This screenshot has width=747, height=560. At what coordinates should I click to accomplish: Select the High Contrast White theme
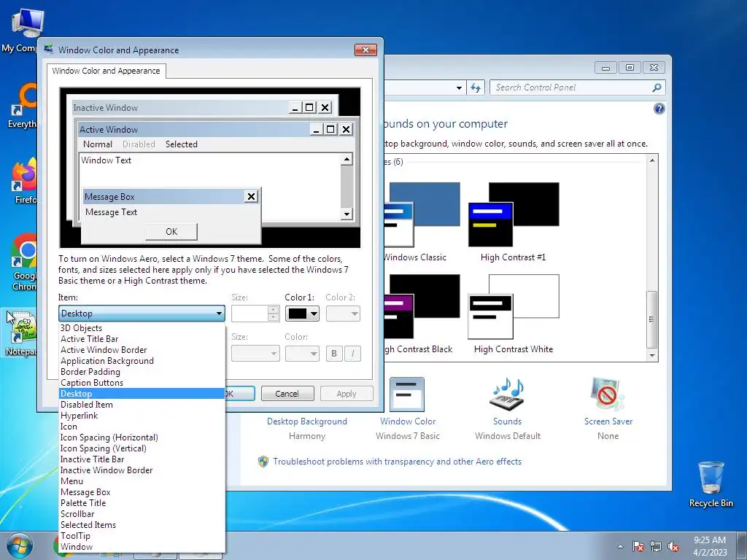point(513,314)
